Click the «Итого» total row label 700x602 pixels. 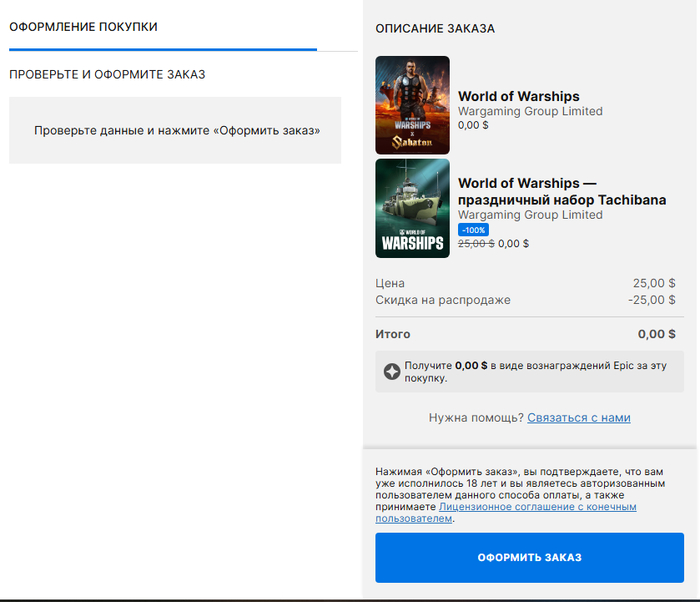[393, 334]
